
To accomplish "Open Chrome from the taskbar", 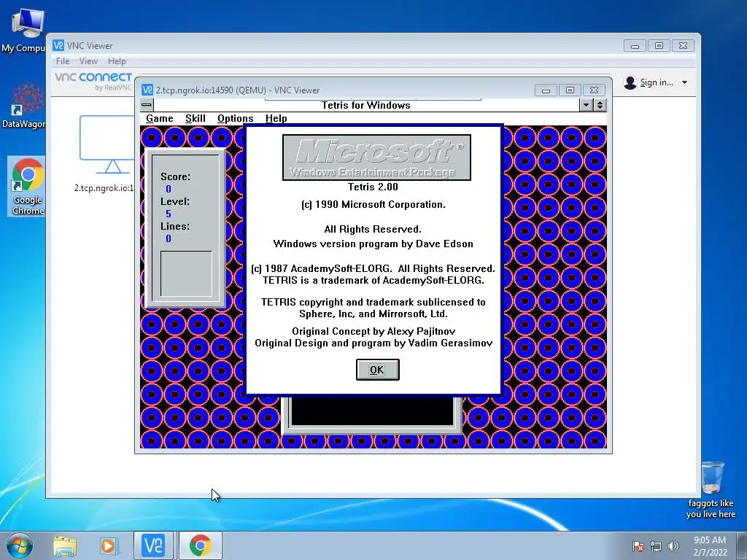I will (200, 545).
